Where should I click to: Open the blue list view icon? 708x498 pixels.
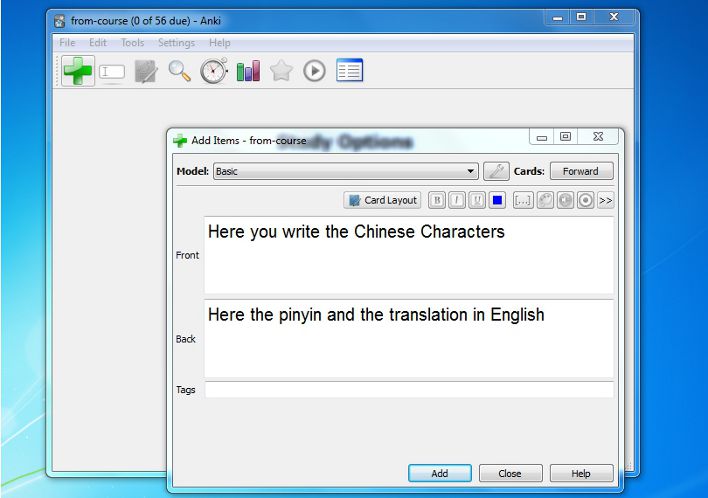[x=349, y=70]
